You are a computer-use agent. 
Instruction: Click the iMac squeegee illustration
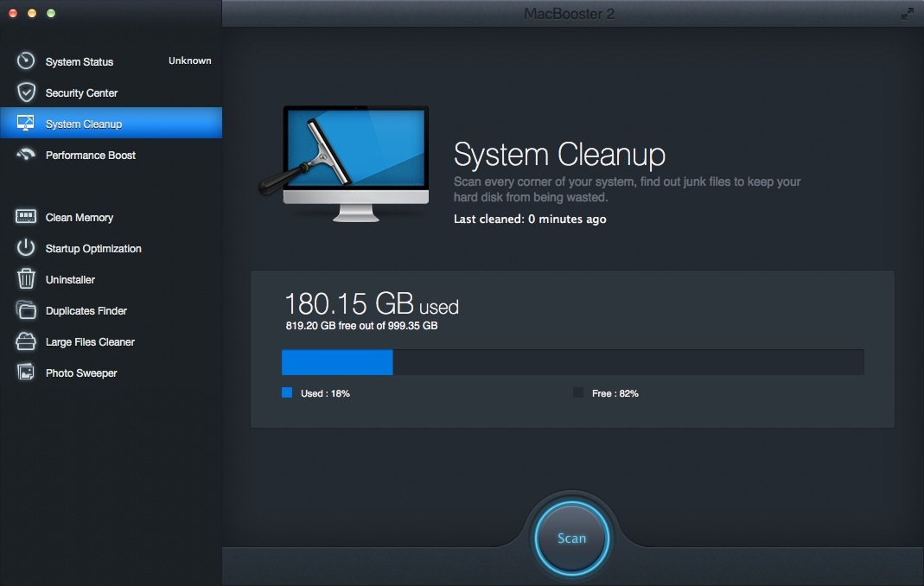pos(346,162)
